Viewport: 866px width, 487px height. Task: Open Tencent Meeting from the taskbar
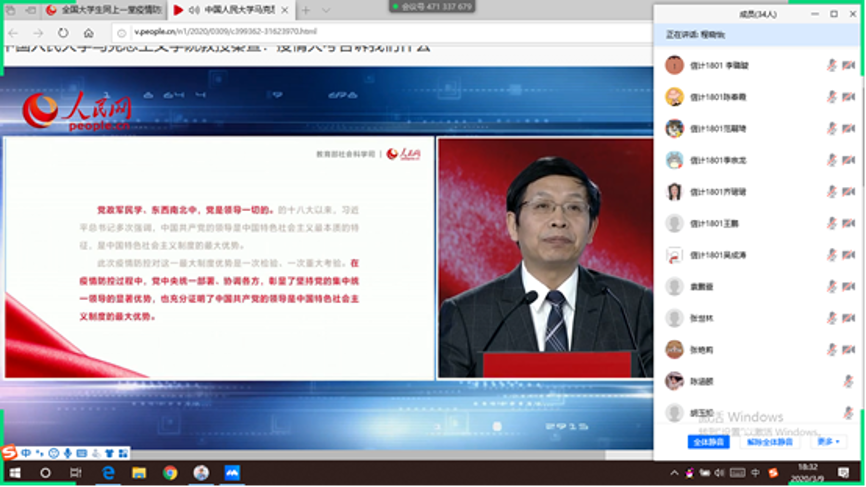232,472
